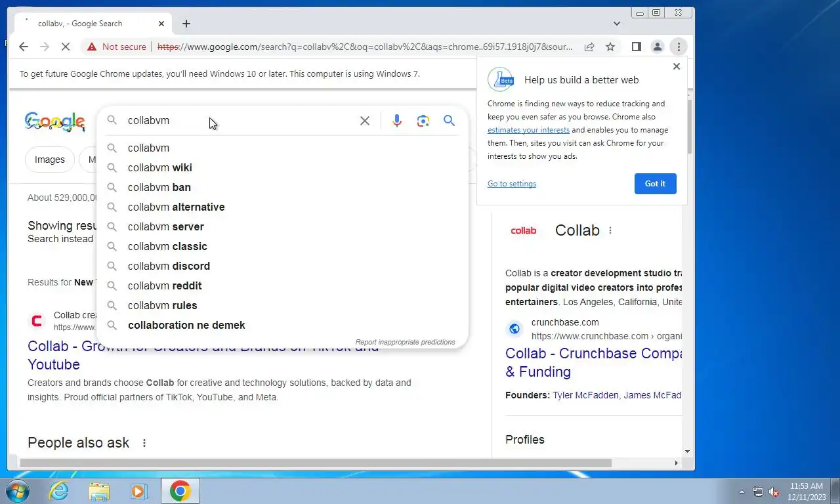The width and height of the screenshot is (840, 504).
Task: Choose suggestion collabvm alternative
Action: pyautogui.click(x=282, y=207)
